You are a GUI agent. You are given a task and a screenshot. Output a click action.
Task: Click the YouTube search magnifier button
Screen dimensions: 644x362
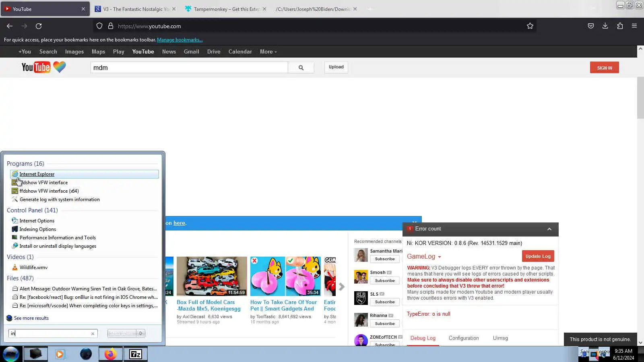click(x=301, y=68)
